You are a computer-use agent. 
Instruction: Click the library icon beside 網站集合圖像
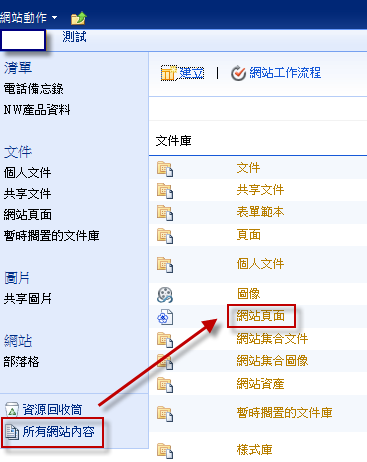(165, 362)
